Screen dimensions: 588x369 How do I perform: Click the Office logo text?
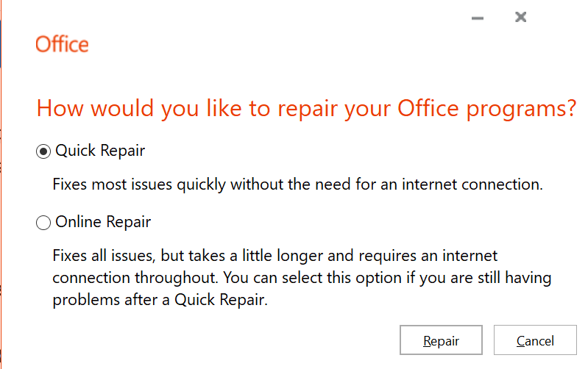62,44
